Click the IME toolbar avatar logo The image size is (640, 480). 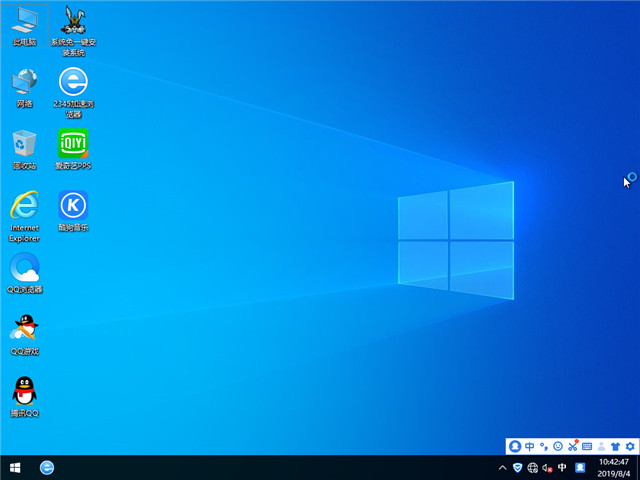515,446
